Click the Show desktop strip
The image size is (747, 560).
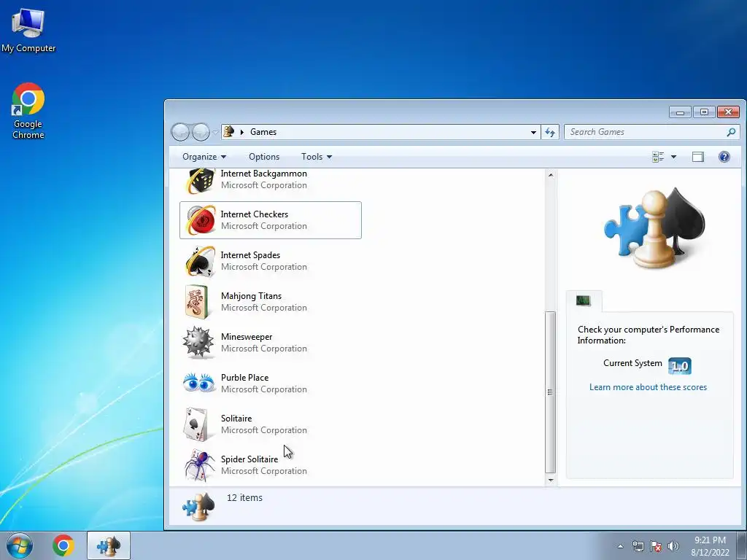(742, 546)
